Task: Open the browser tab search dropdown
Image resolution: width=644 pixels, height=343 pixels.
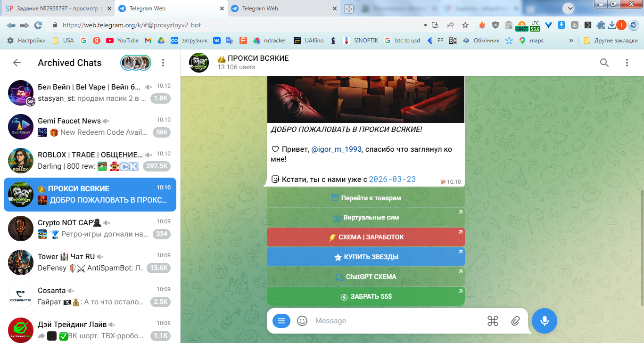Action: point(568,8)
